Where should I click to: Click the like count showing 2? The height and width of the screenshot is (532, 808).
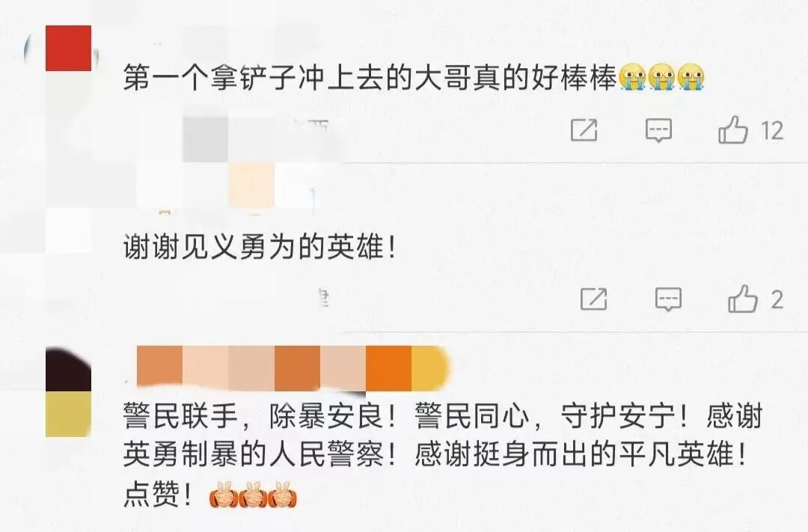click(777, 300)
